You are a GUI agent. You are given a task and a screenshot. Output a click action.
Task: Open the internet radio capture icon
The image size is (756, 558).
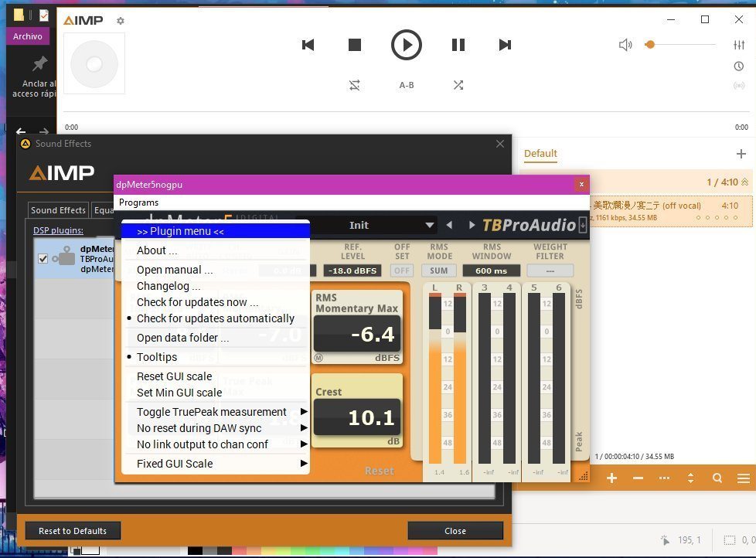click(739, 85)
